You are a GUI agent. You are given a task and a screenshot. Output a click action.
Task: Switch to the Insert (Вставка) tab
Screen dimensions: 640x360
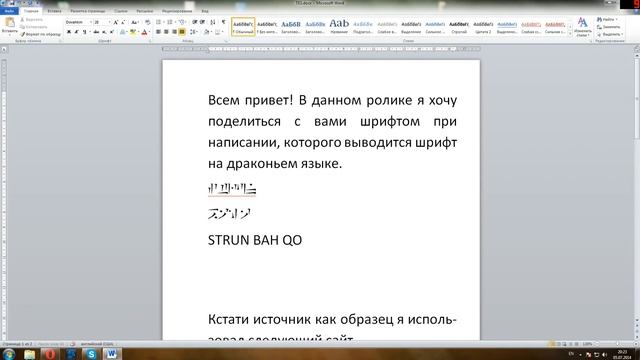(x=54, y=11)
